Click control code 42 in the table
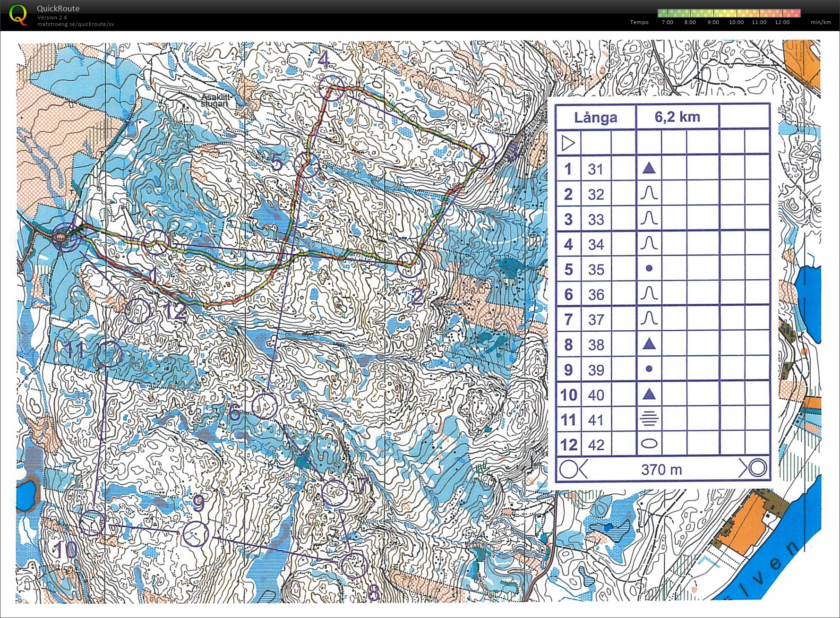Viewport: 840px width, 618px height. (x=596, y=445)
